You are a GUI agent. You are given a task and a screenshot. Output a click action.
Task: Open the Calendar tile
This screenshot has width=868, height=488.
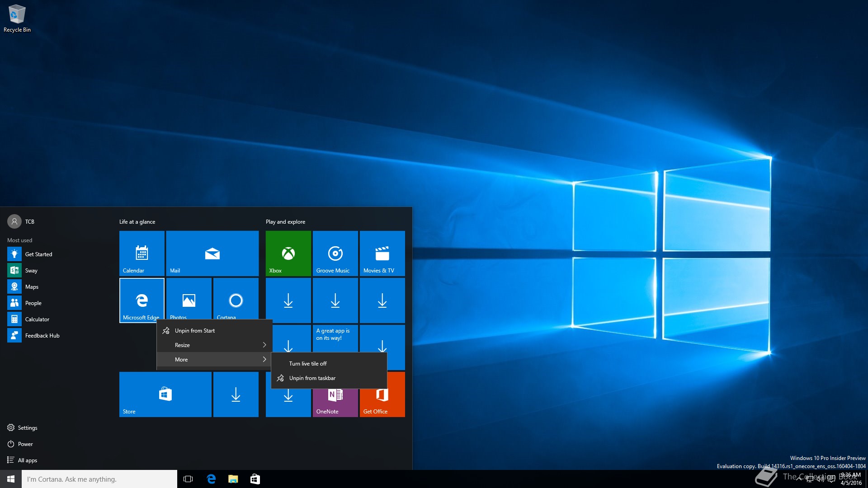coord(142,253)
